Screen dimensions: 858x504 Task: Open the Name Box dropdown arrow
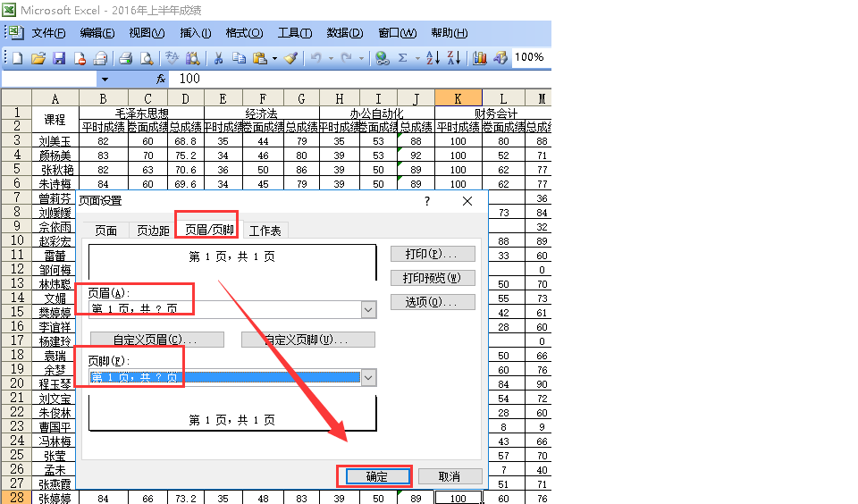105,80
